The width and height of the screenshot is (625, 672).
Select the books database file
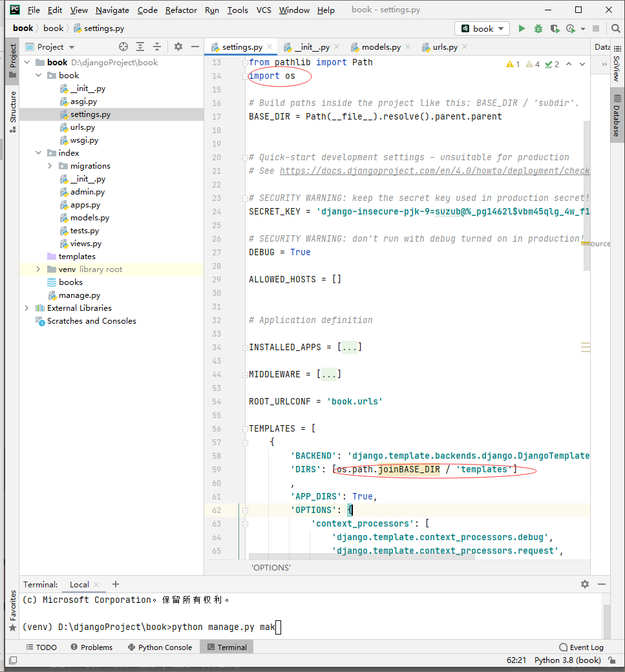point(70,282)
